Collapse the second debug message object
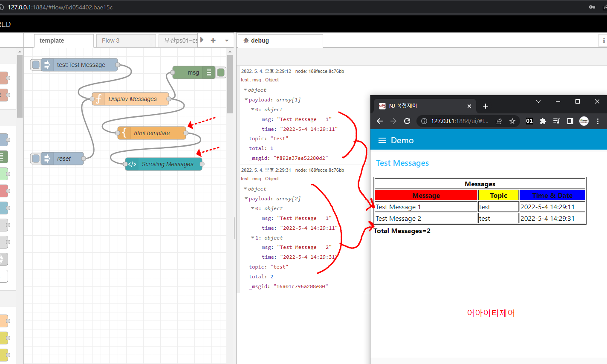The width and height of the screenshot is (607, 364). [x=246, y=189]
